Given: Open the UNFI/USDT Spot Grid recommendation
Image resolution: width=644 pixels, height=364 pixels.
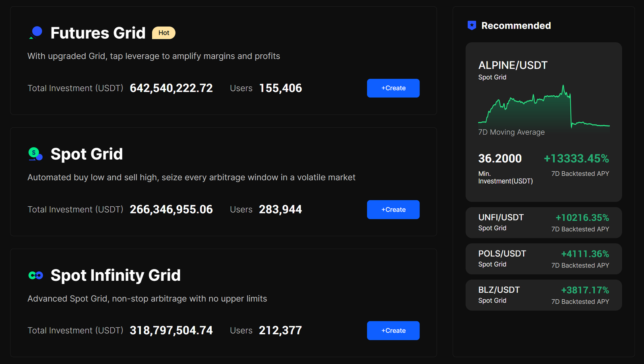Looking at the screenshot, I should pos(543,222).
